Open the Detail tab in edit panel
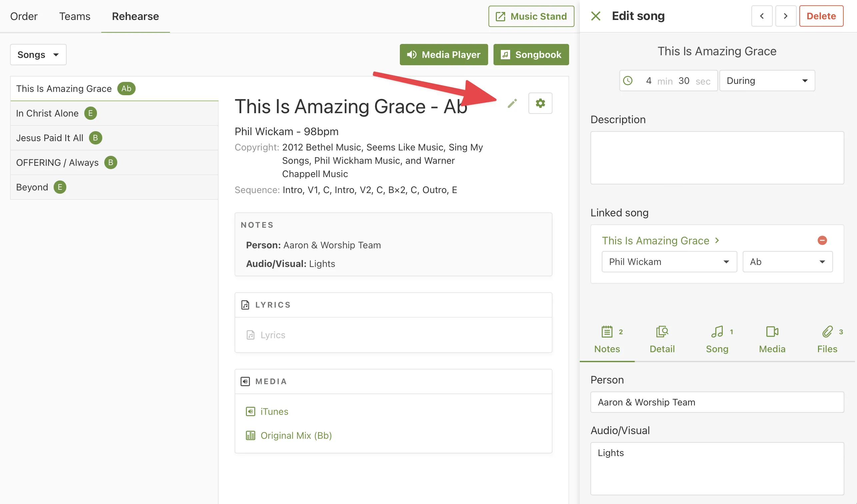857x504 pixels. point(662,339)
